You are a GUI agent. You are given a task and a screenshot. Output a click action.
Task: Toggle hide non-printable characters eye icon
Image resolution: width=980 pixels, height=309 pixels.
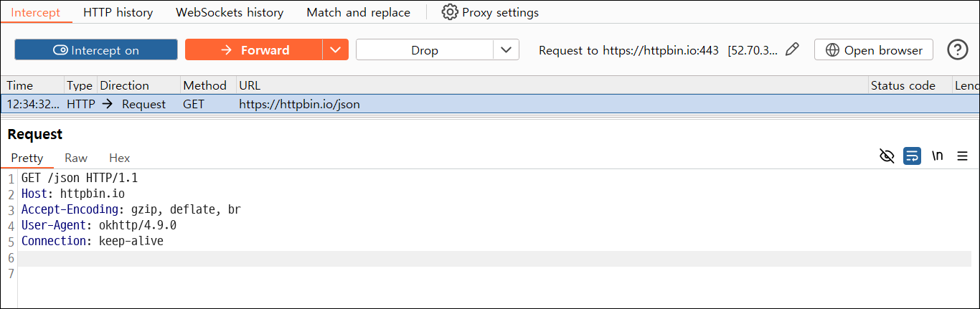click(x=887, y=156)
